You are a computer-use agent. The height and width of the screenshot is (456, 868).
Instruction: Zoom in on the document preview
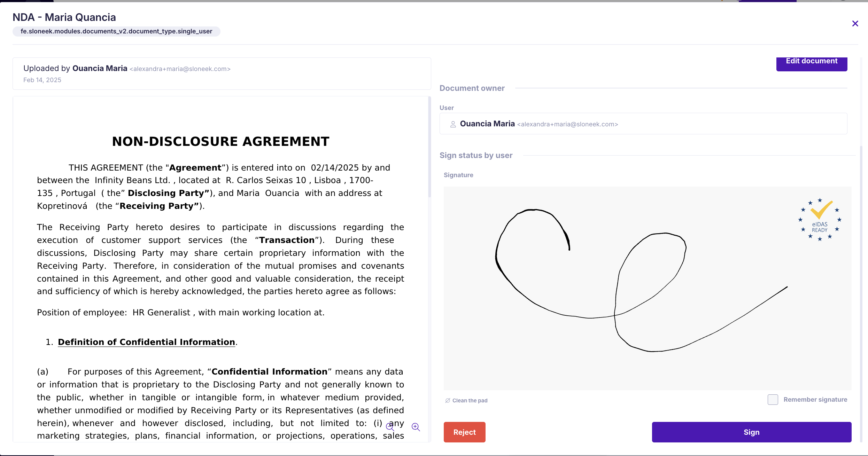[416, 427]
